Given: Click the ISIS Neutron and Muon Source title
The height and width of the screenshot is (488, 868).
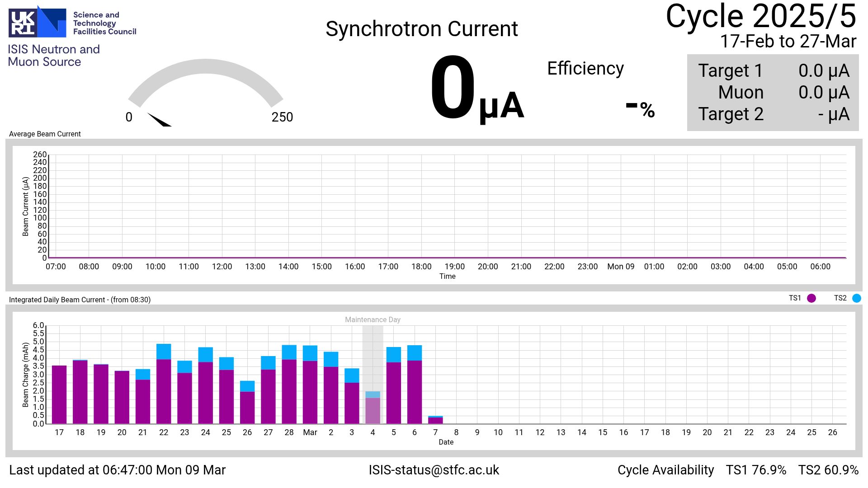Looking at the screenshot, I should (x=53, y=56).
